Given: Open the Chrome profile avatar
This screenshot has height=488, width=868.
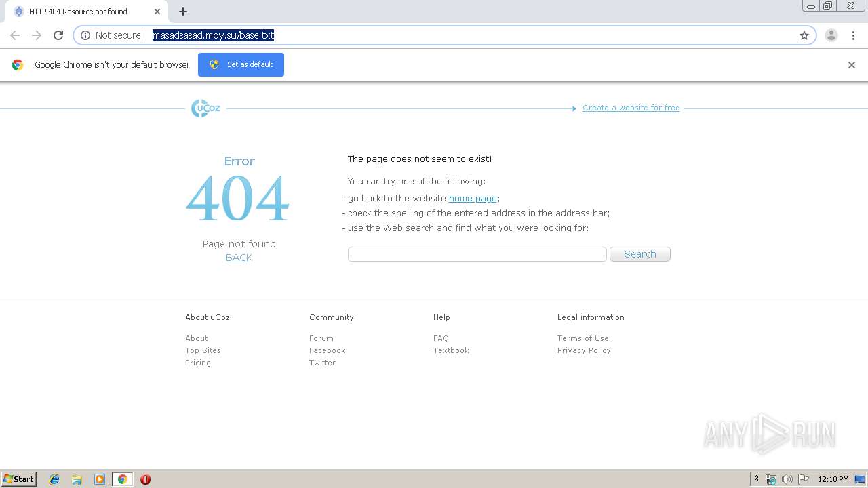Looking at the screenshot, I should 831,35.
